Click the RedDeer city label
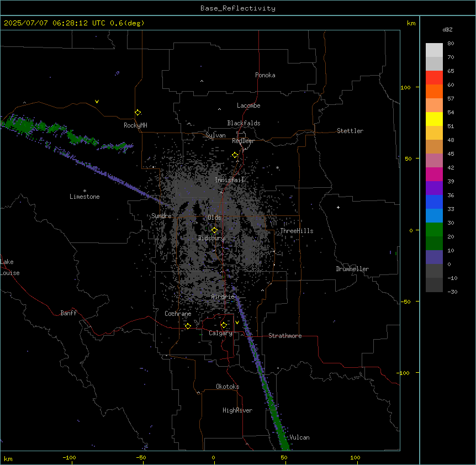Image resolution: width=476 pixels, height=465 pixels. 244,141
